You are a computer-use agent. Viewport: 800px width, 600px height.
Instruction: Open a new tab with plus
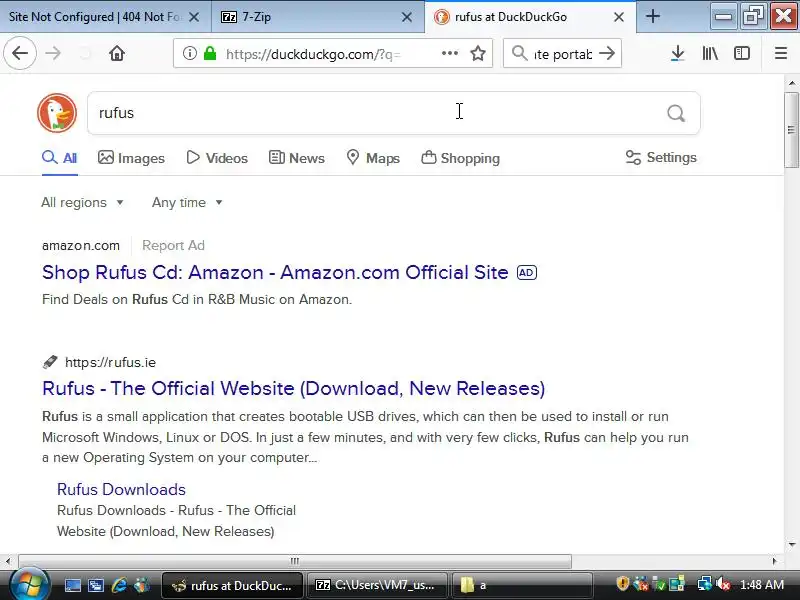[653, 16]
